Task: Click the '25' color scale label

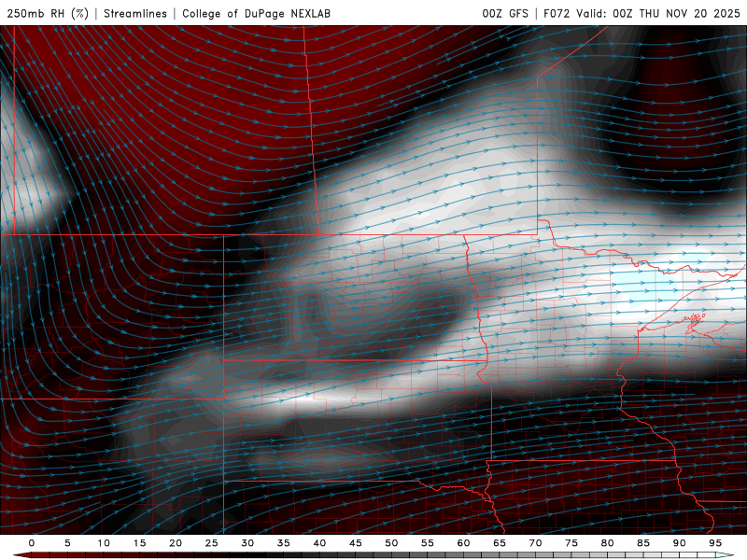Action: pyautogui.click(x=212, y=543)
